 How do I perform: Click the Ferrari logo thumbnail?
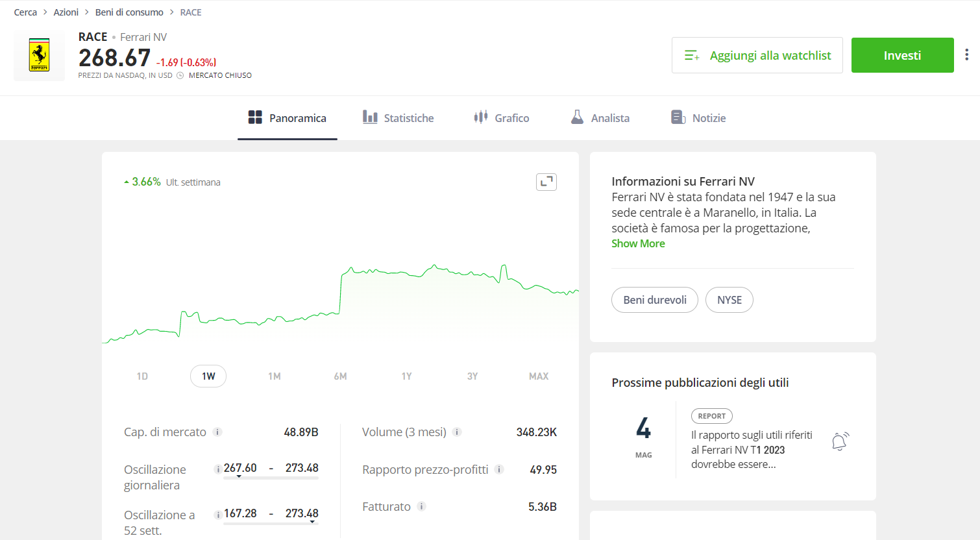40,55
